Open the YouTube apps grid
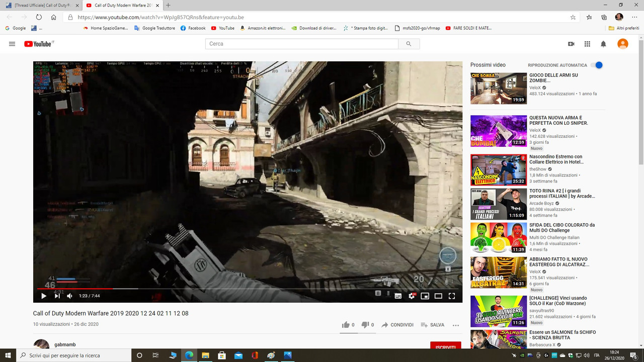The image size is (644, 362). (x=587, y=44)
